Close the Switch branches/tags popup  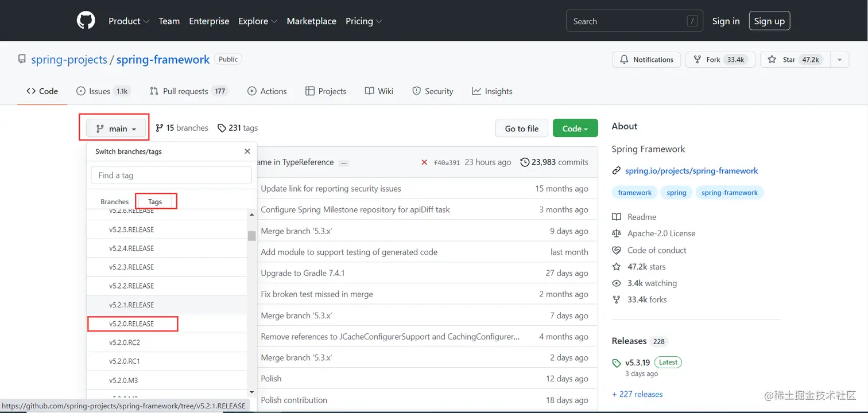pyautogui.click(x=247, y=151)
